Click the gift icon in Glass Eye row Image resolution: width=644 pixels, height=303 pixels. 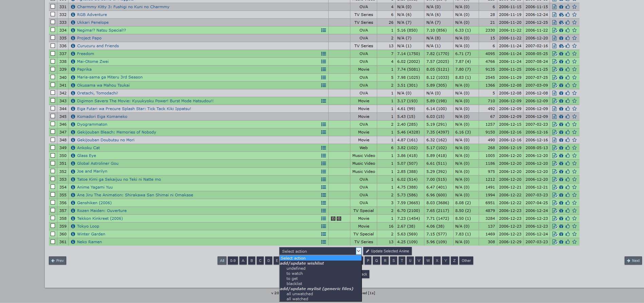[x=561, y=156]
